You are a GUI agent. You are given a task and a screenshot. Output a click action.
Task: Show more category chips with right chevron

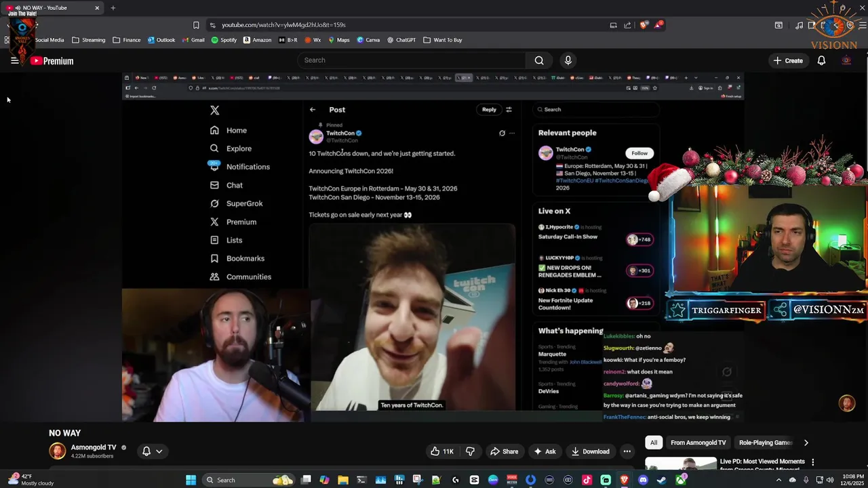(x=806, y=443)
